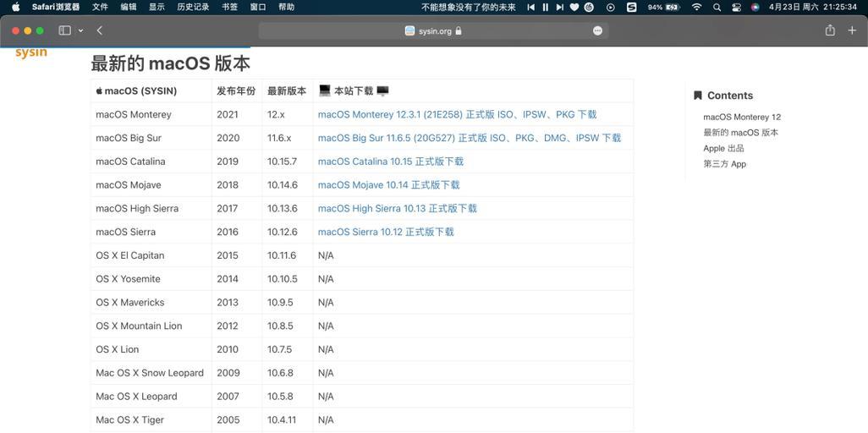
Task: Click the now-playing song title in menu bar
Action: point(469,8)
